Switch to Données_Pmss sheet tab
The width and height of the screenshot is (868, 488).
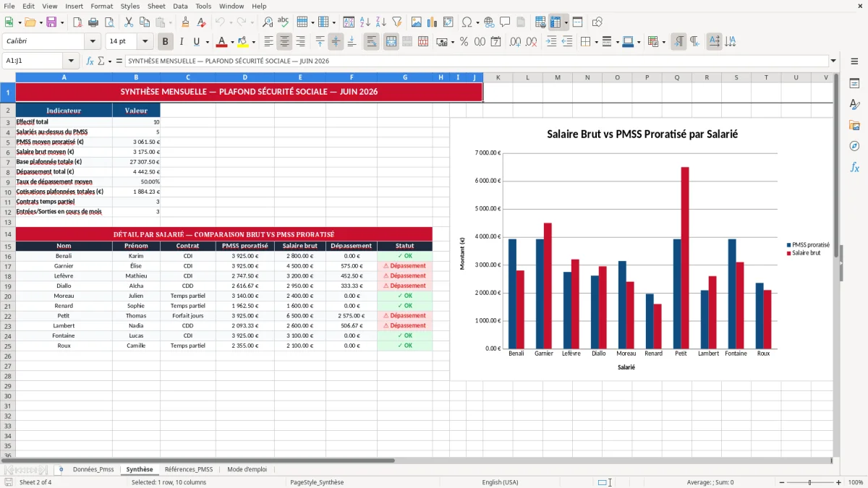click(x=93, y=469)
